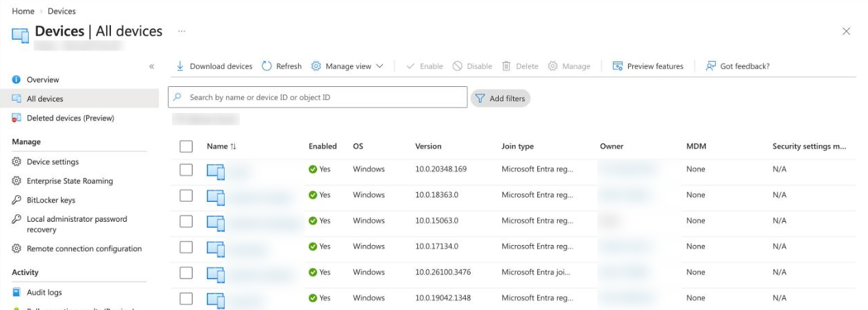This screenshot has width=868, height=310.
Task: Click device icon in 10.0.17134.0 row
Action: pos(216,248)
